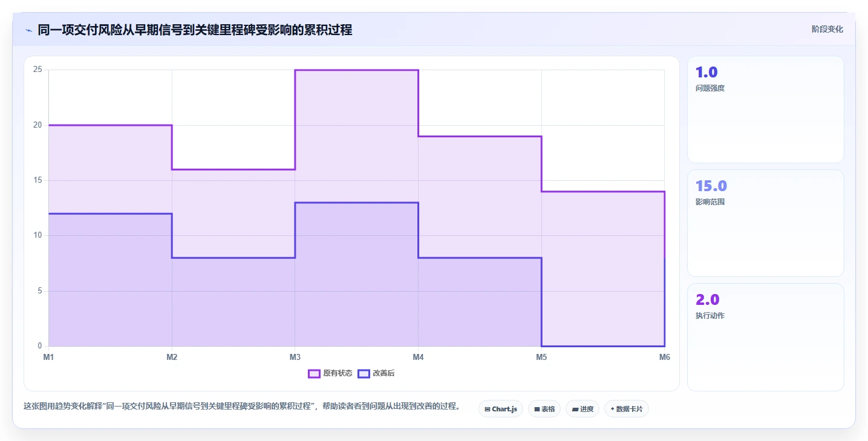
Task: Click the M6 x-axis label
Action: coord(664,358)
